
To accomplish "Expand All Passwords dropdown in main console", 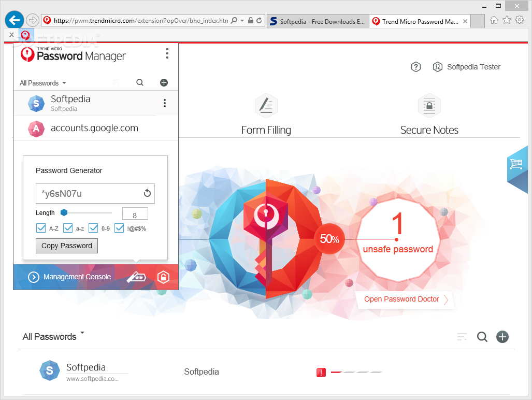I will click(53, 336).
